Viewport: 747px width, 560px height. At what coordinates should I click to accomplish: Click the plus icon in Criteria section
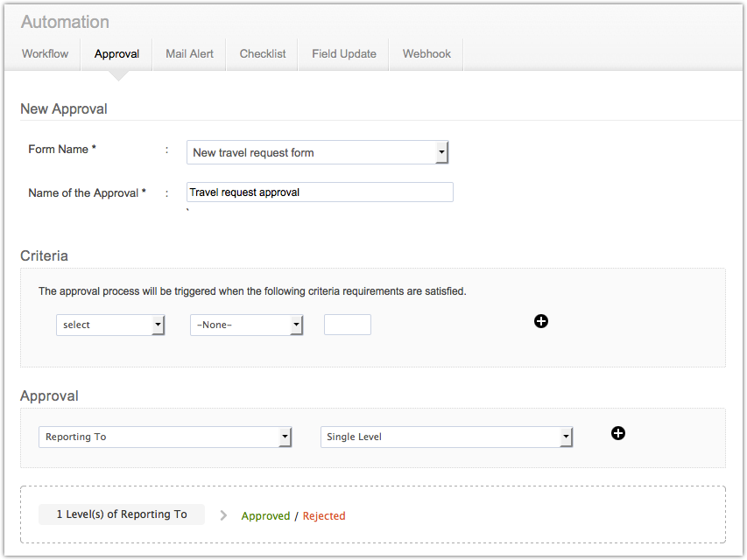(x=541, y=321)
